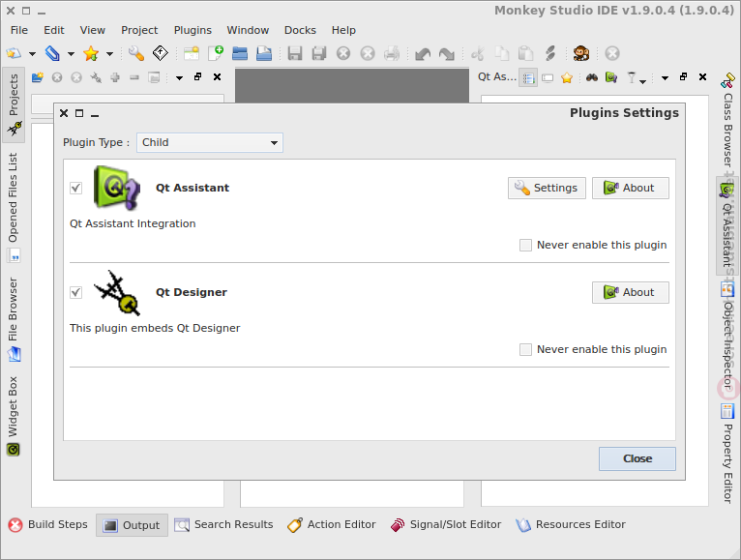This screenshot has height=560, width=741.
Task: Open the View menu
Action: pyautogui.click(x=92, y=30)
